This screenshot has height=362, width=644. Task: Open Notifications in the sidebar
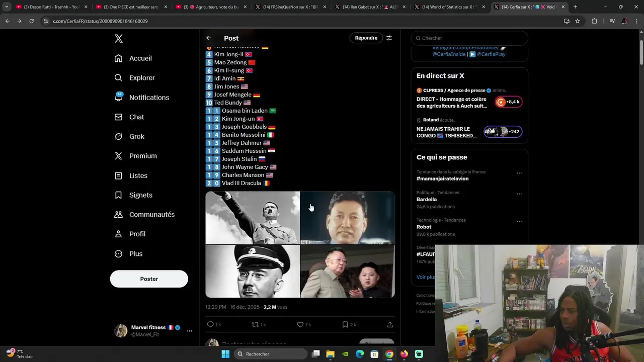click(x=142, y=98)
